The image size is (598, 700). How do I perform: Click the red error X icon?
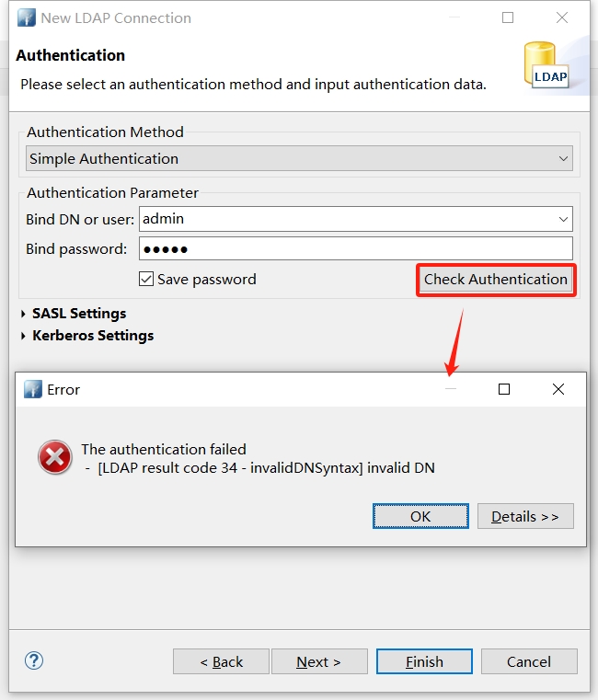[x=55, y=457]
